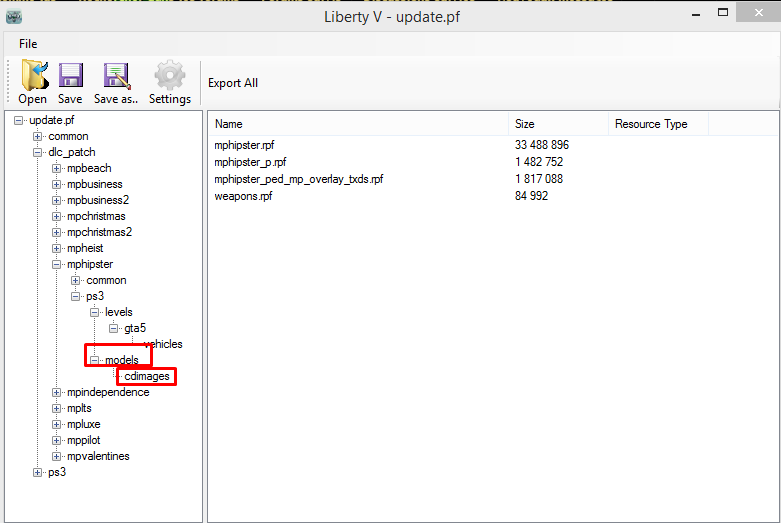Expand the bottom ps3 tree node
The width and height of the screenshot is (781, 523).
point(38,473)
